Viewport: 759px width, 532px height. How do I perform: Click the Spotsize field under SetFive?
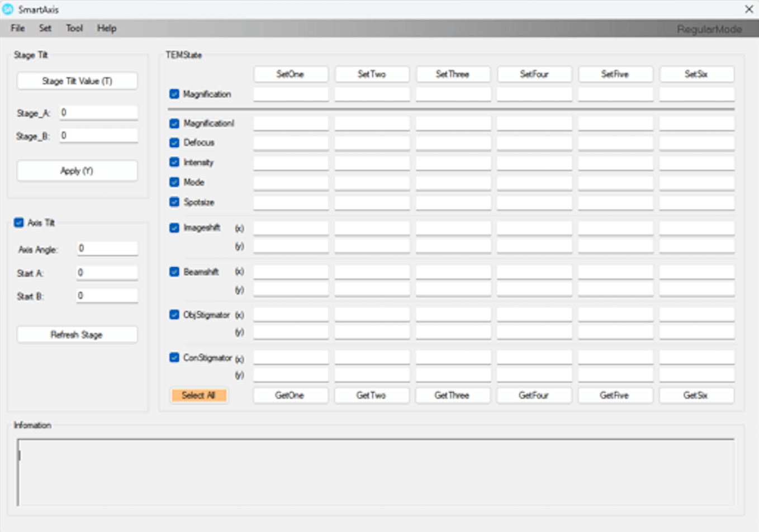click(x=615, y=202)
